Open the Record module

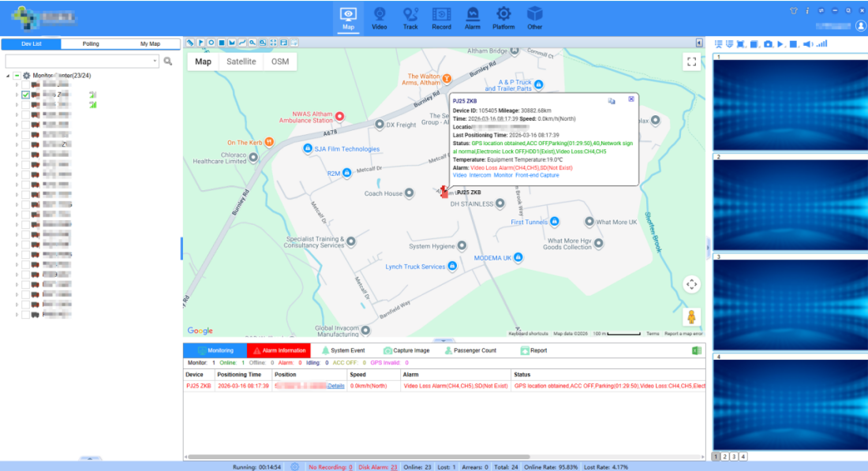[441, 18]
